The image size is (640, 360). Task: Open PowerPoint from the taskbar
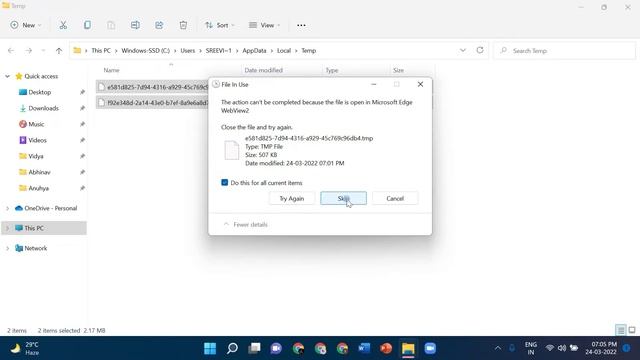click(x=386, y=349)
